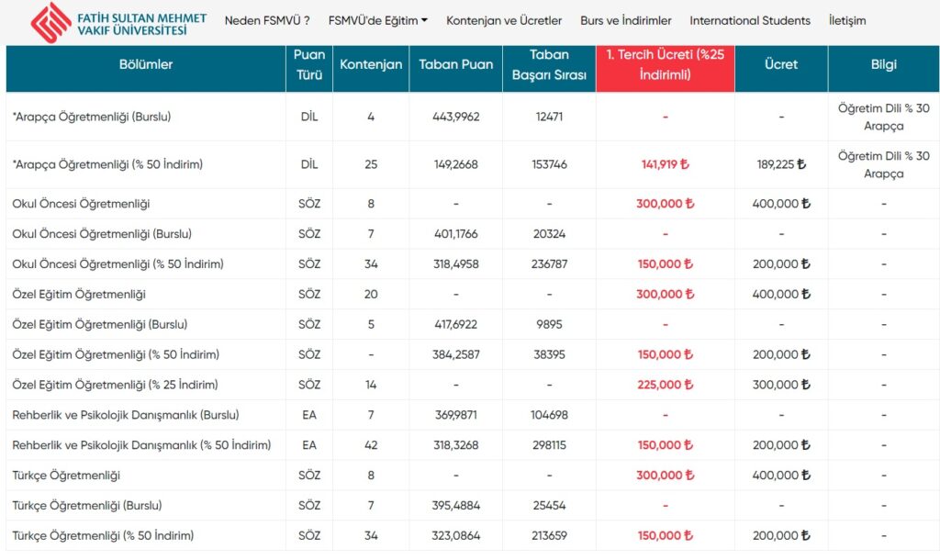Click the Taban Puan column header
The width and height of the screenshot is (940, 560).
pos(456,65)
